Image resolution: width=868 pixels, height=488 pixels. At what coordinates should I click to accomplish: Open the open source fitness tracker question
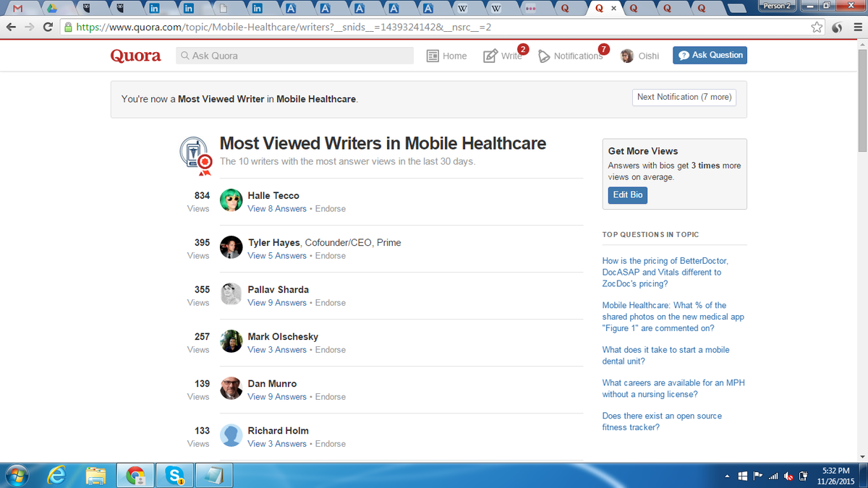[x=662, y=421]
